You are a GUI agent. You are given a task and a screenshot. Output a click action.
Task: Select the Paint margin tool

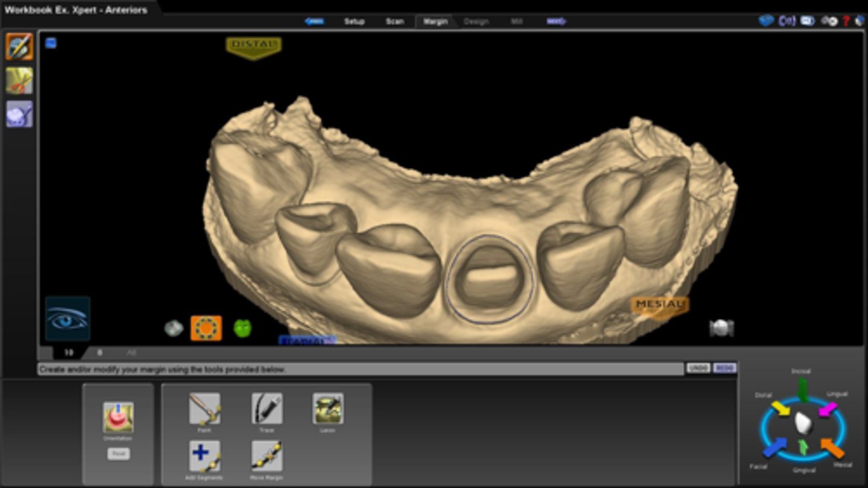click(x=204, y=409)
